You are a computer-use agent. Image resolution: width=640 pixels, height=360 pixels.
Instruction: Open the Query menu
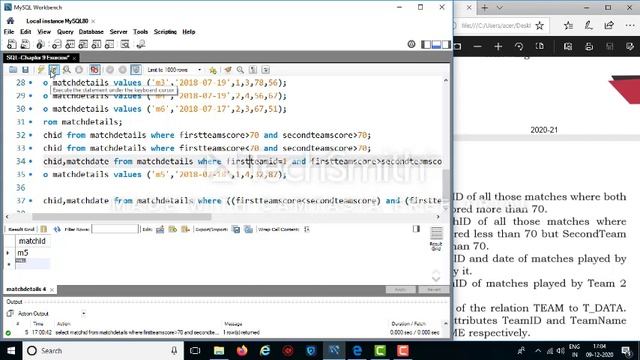coord(65,32)
